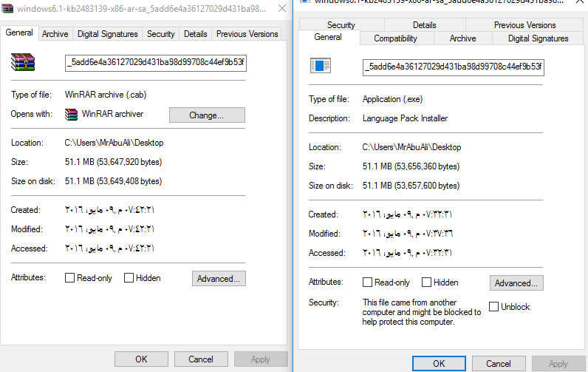Toggle Read-only checkbox in left cab window

tap(69, 278)
